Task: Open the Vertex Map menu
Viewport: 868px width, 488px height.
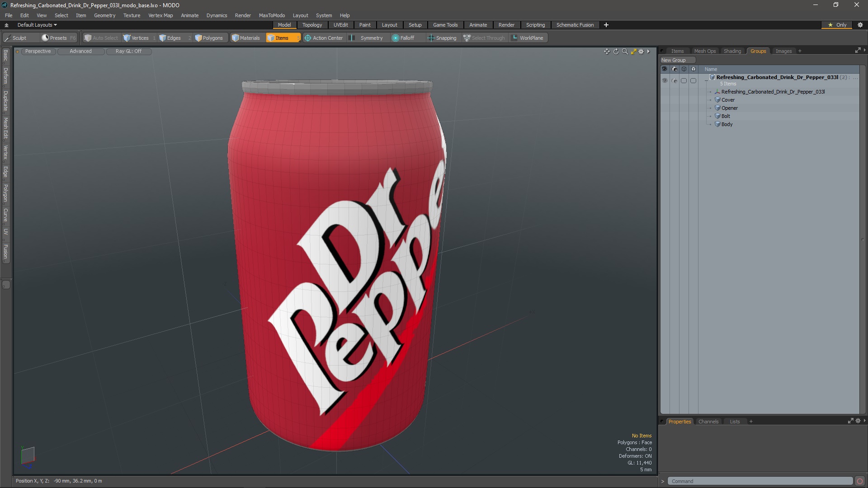Action: click(x=160, y=15)
